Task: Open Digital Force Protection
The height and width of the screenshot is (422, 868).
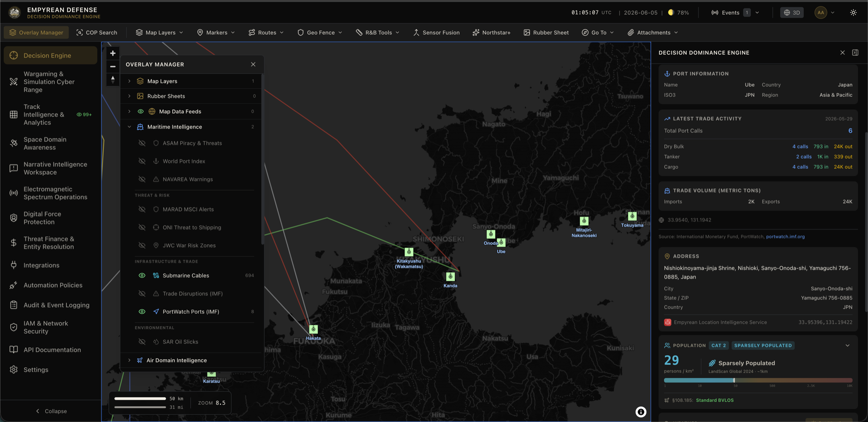Action: (50, 218)
